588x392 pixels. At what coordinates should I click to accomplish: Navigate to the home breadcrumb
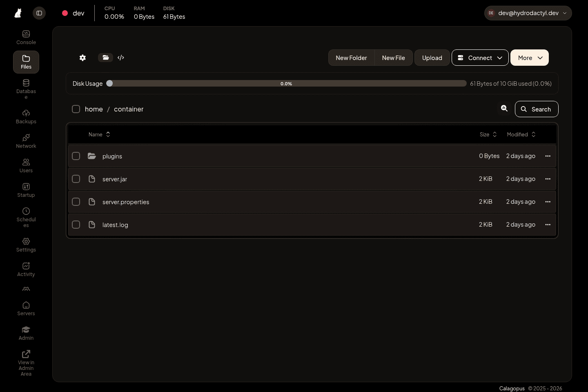tap(94, 109)
